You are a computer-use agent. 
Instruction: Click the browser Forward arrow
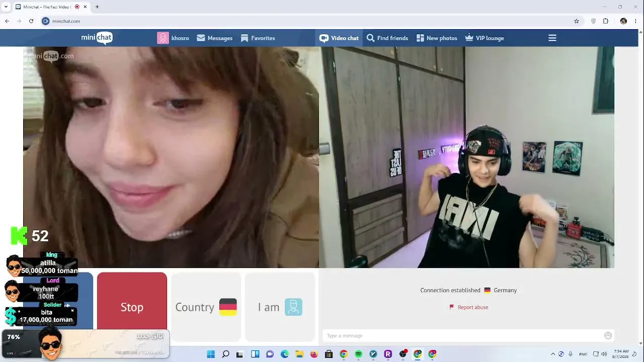(x=19, y=21)
